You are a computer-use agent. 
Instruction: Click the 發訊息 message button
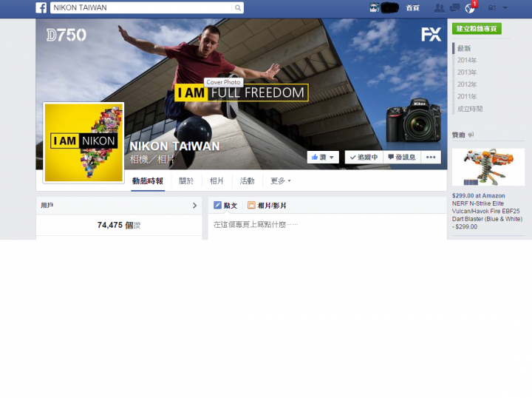pyautogui.click(x=402, y=158)
